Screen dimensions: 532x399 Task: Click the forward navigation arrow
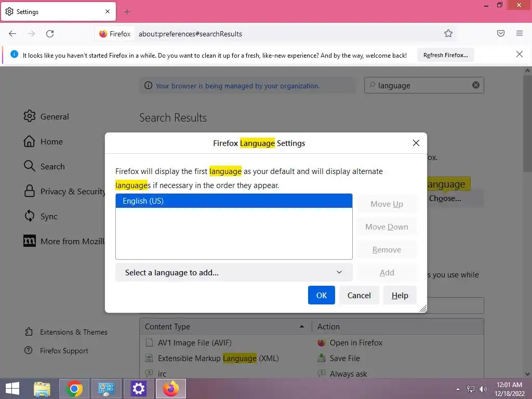tap(31, 34)
